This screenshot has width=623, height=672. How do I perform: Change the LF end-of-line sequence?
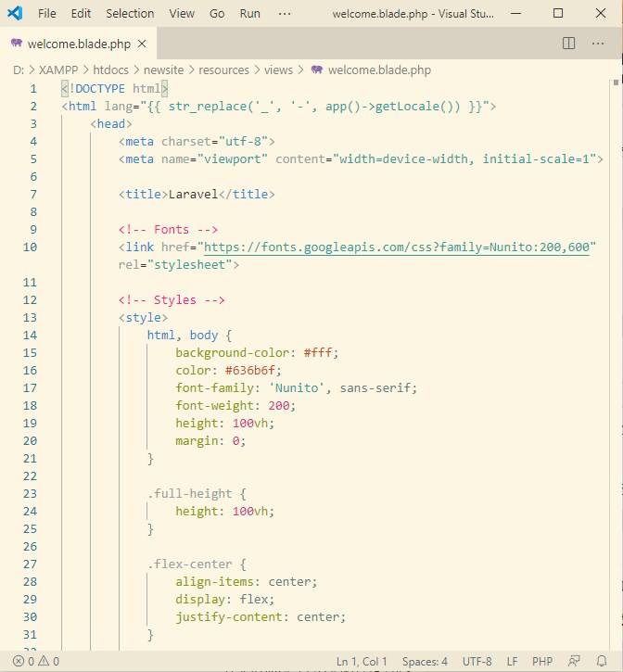pyautogui.click(x=514, y=662)
